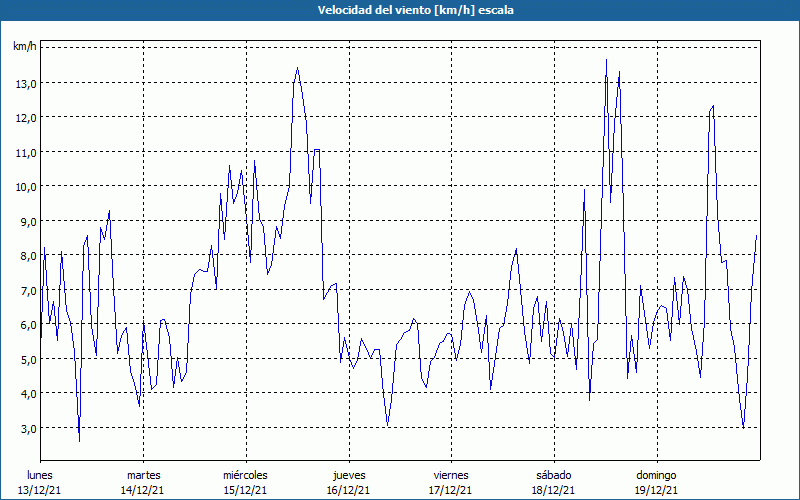Image resolution: width=800 pixels, height=500 pixels.
Task: Click the '17/12/21' date label
Action: (x=451, y=490)
